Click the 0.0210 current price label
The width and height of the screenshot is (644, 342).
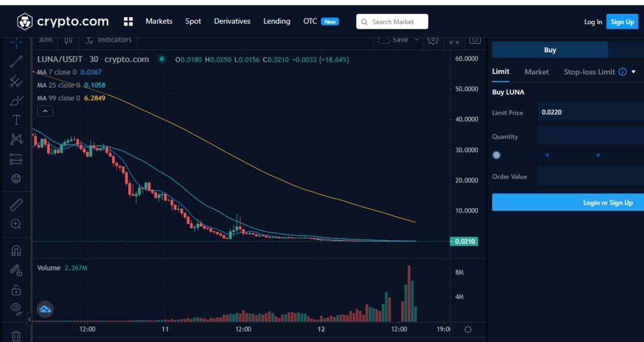click(x=464, y=241)
